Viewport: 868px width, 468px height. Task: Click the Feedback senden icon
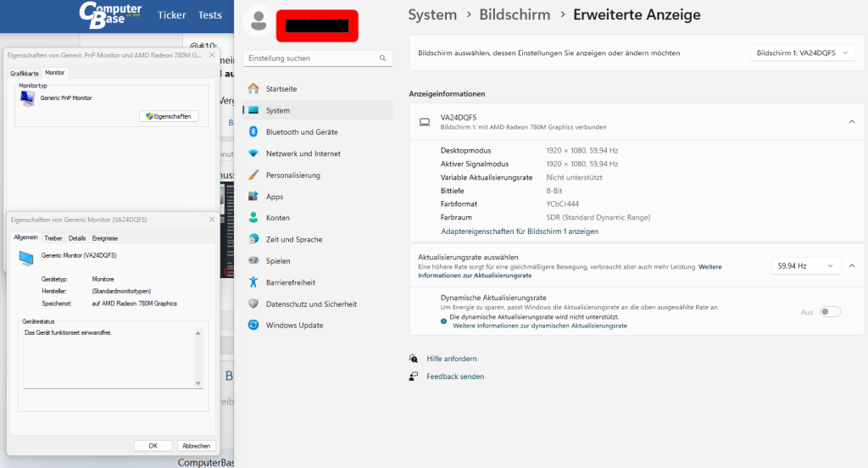click(x=414, y=376)
